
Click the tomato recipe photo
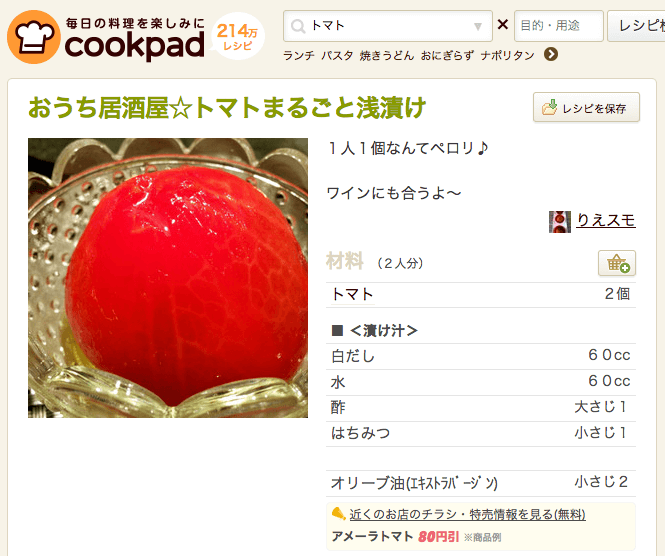click(168, 278)
